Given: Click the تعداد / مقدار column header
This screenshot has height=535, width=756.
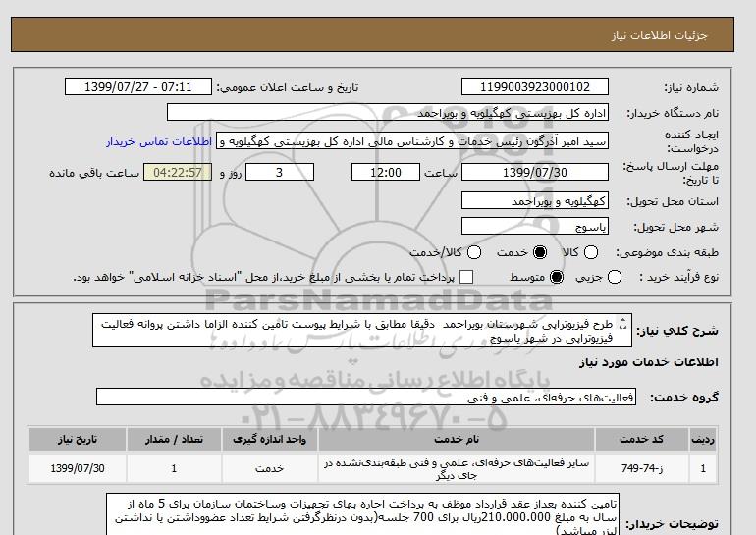Looking at the screenshot, I should tap(174, 439).
